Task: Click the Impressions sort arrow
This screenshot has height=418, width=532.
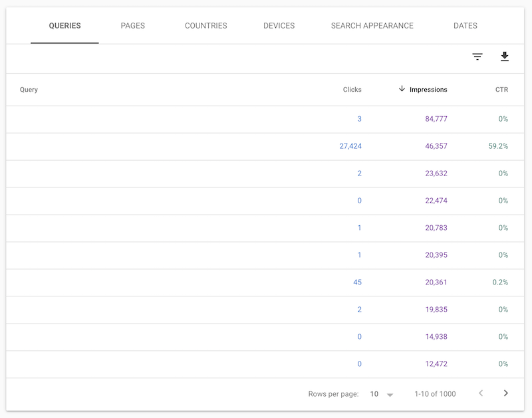Action: (402, 89)
